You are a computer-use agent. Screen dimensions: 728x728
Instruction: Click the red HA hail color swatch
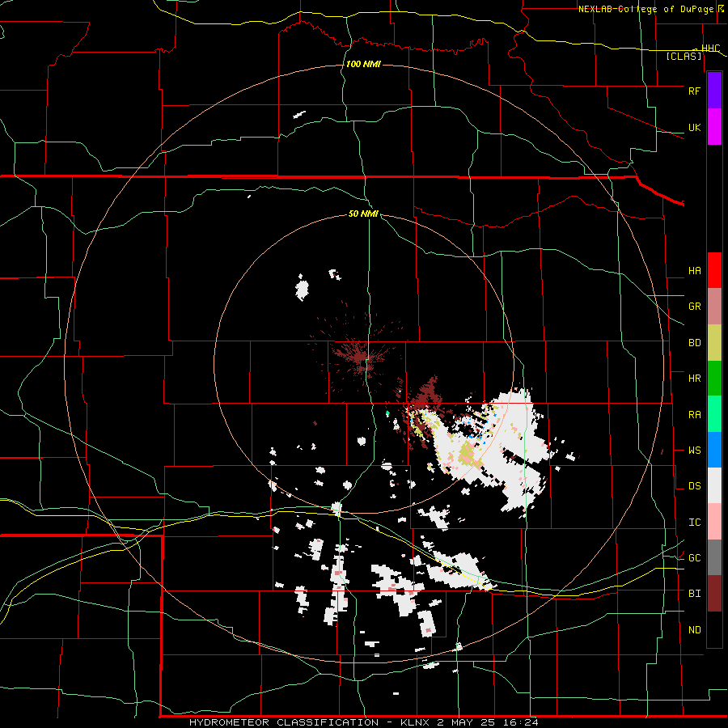tap(714, 270)
